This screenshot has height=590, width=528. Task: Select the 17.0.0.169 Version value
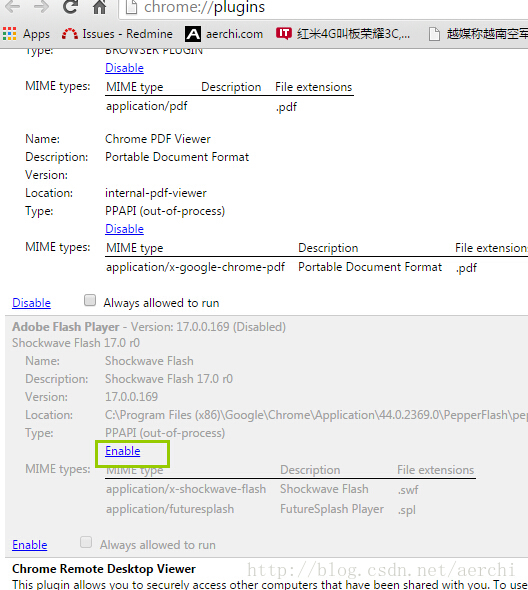[x=131, y=397]
